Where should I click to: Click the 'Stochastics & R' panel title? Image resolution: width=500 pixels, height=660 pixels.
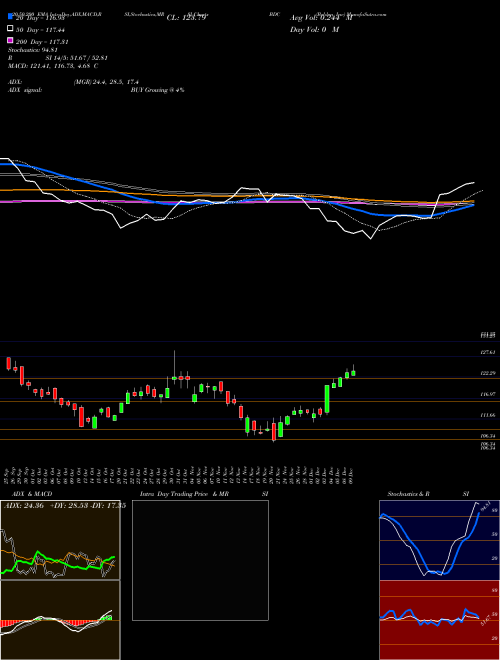(409, 494)
